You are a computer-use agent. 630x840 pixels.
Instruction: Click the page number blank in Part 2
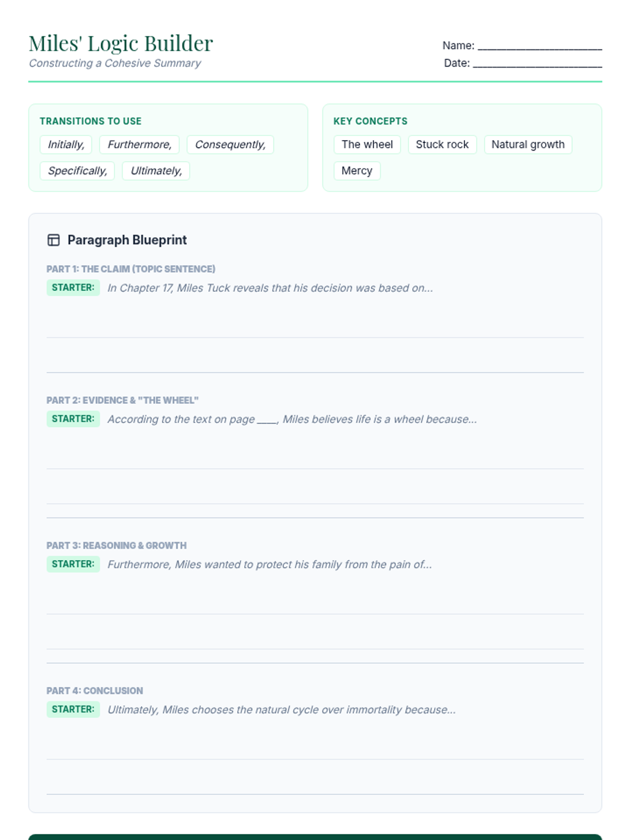click(x=267, y=420)
